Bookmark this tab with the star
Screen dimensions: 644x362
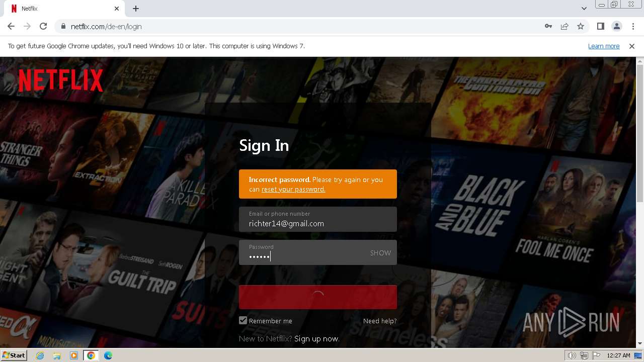click(581, 26)
